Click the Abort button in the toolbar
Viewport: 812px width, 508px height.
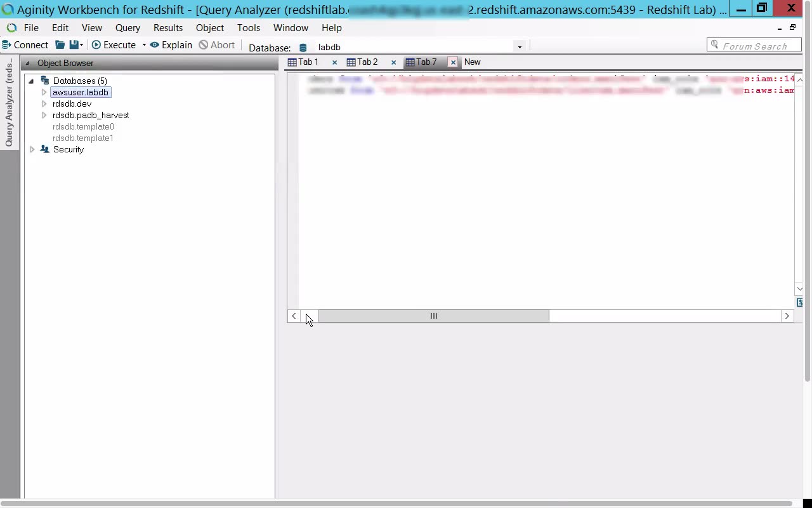(x=217, y=45)
